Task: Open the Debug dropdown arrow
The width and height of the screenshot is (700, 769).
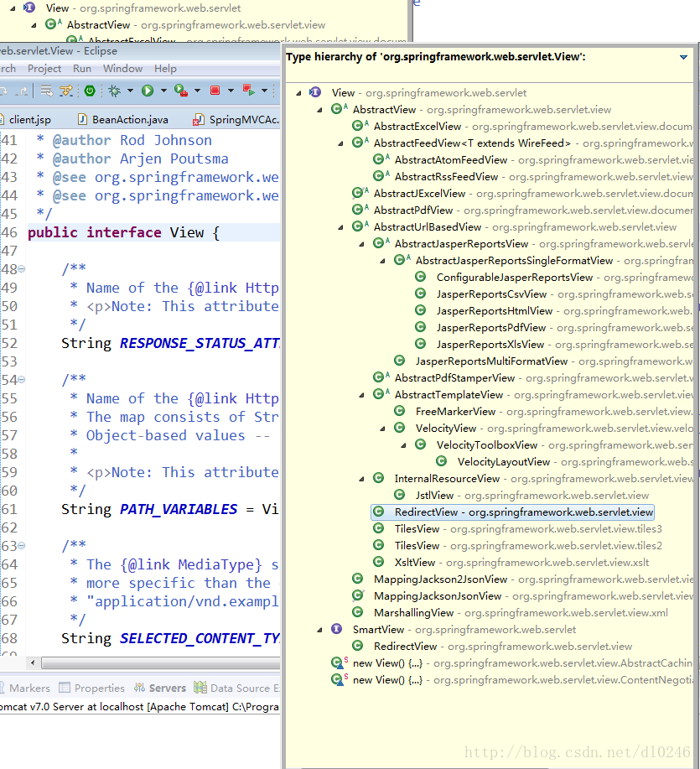Action: (130, 91)
